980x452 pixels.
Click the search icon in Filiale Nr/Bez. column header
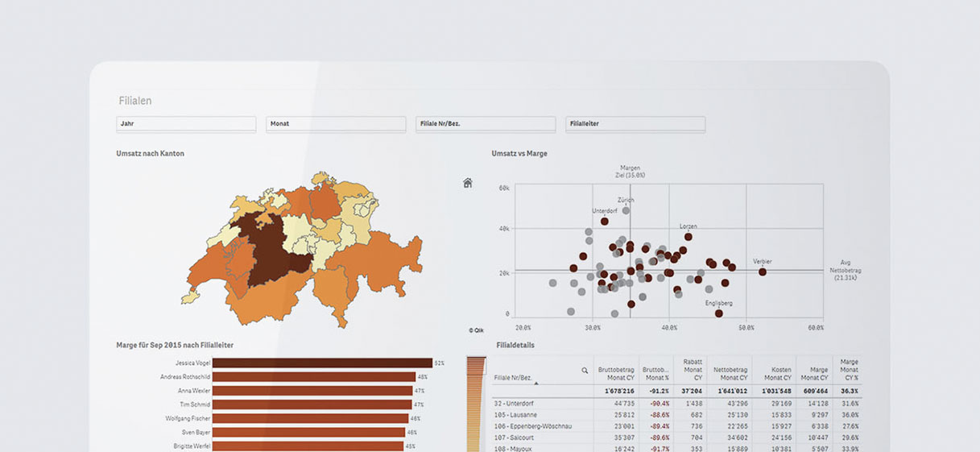(x=585, y=371)
